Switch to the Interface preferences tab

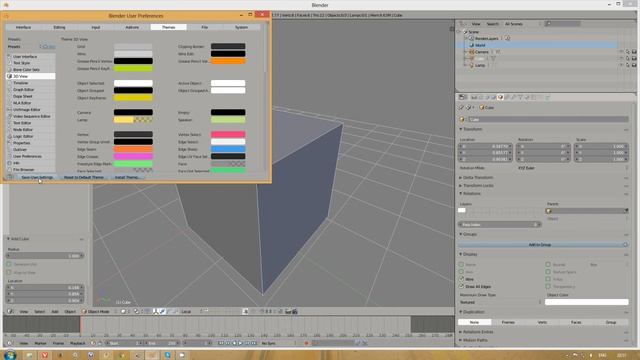23,27
